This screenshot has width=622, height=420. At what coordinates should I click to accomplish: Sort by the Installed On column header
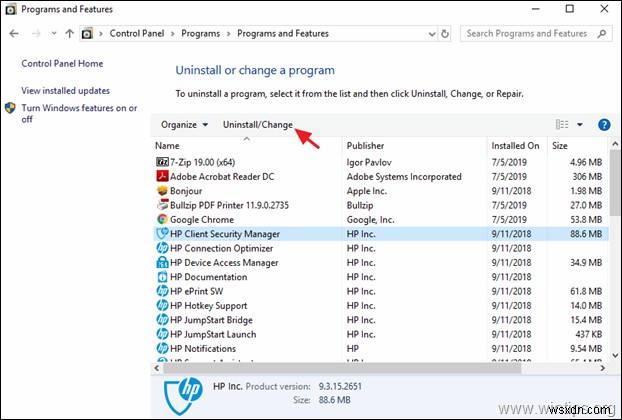click(516, 145)
